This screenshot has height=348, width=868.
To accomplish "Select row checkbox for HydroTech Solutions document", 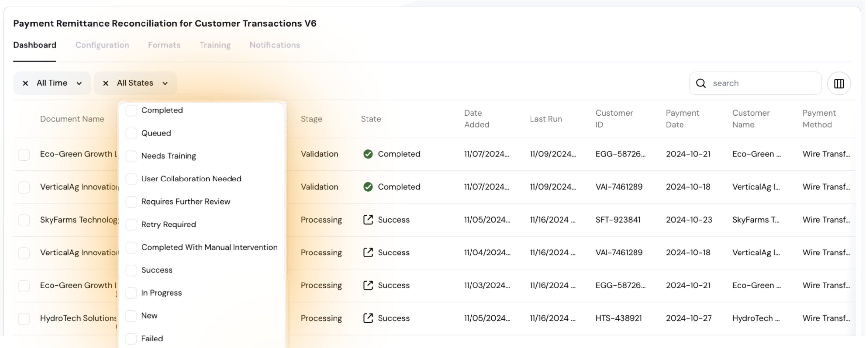I will 24,318.
